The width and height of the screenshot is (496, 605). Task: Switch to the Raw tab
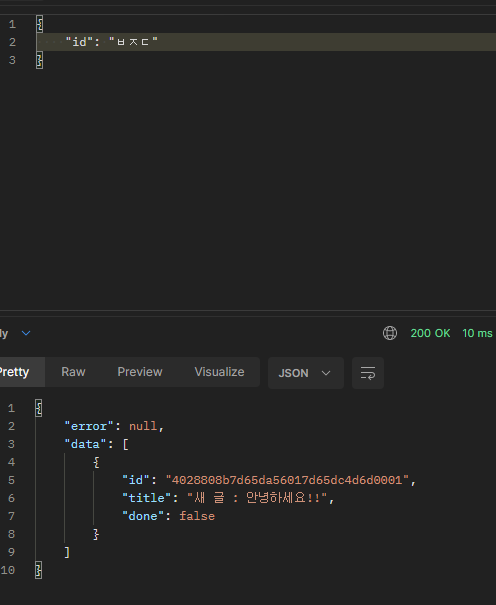tap(73, 372)
